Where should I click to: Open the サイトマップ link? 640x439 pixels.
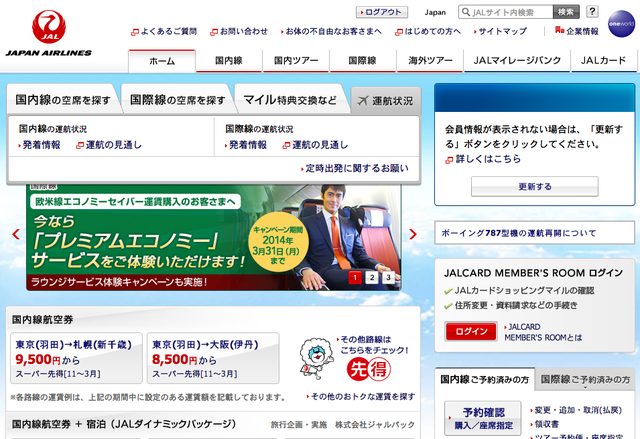500,31
